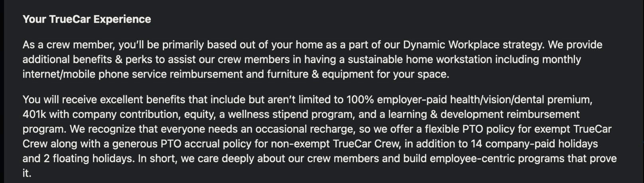Image resolution: width=644 pixels, height=183 pixels.
Task: Click the "Your TrueCar Experience" heading
Action: (87, 19)
